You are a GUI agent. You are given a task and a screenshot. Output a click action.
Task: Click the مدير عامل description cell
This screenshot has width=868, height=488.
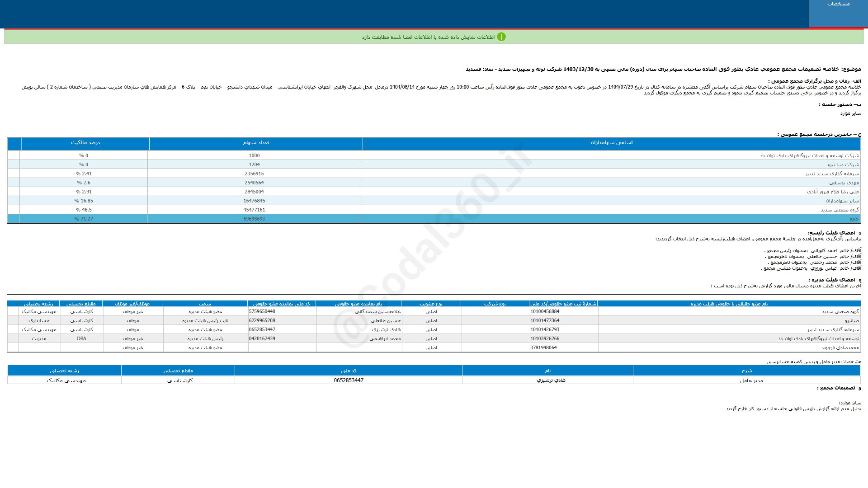coord(751,380)
